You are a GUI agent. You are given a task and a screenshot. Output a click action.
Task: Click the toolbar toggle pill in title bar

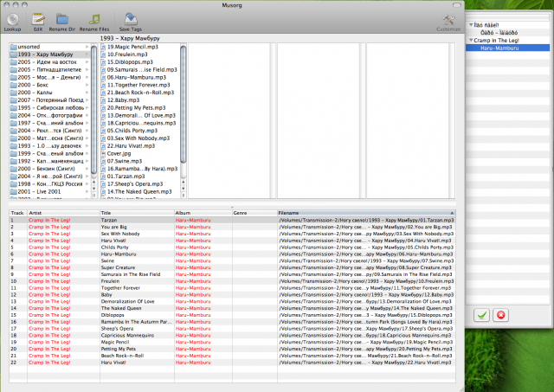click(x=457, y=5)
